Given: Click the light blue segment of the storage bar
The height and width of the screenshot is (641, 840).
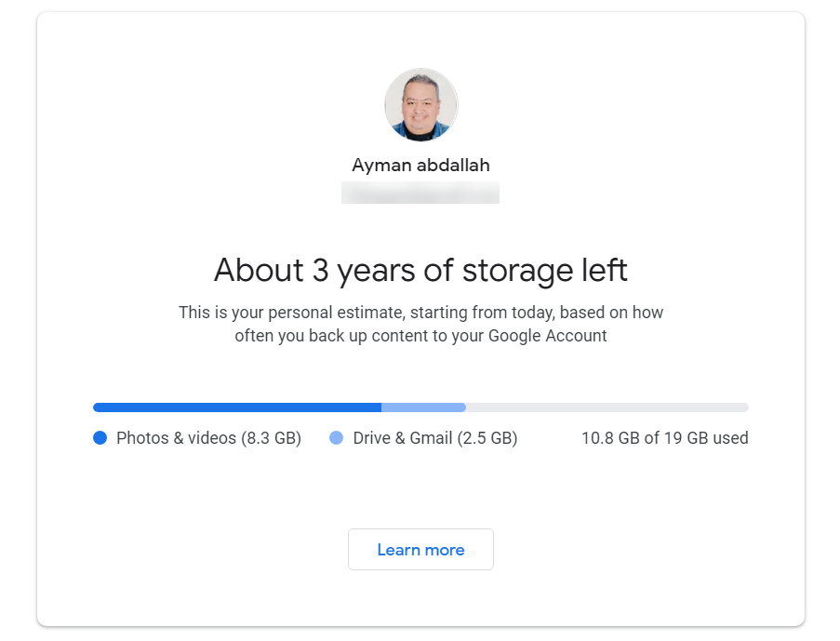Looking at the screenshot, I should tap(423, 407).
